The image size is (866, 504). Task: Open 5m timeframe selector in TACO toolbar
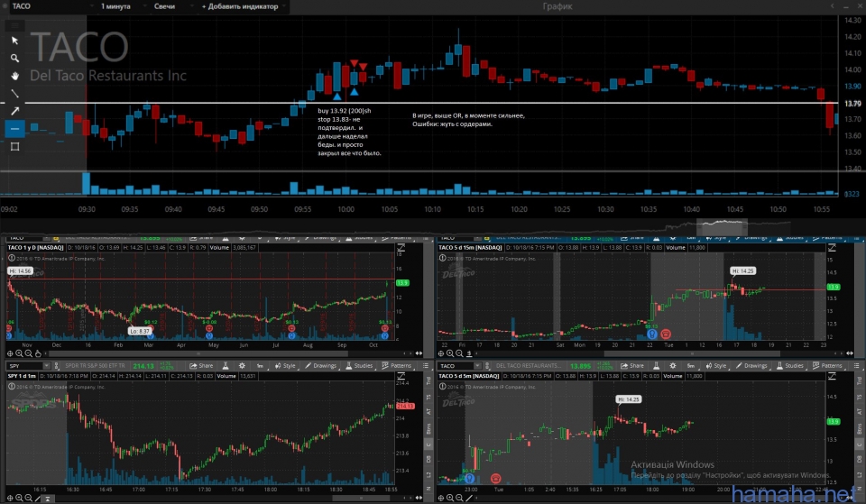(690, 365)
